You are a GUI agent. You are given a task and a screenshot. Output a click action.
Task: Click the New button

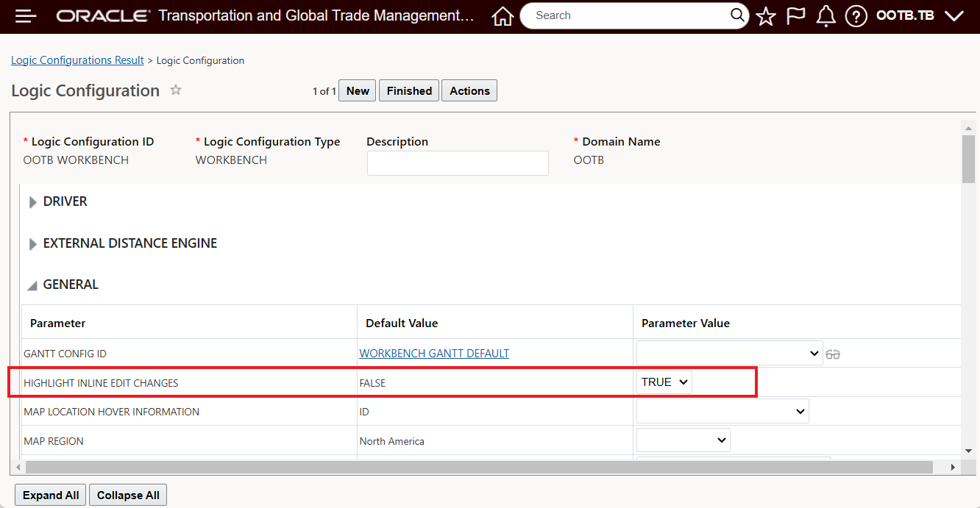[x=358, y=91]
